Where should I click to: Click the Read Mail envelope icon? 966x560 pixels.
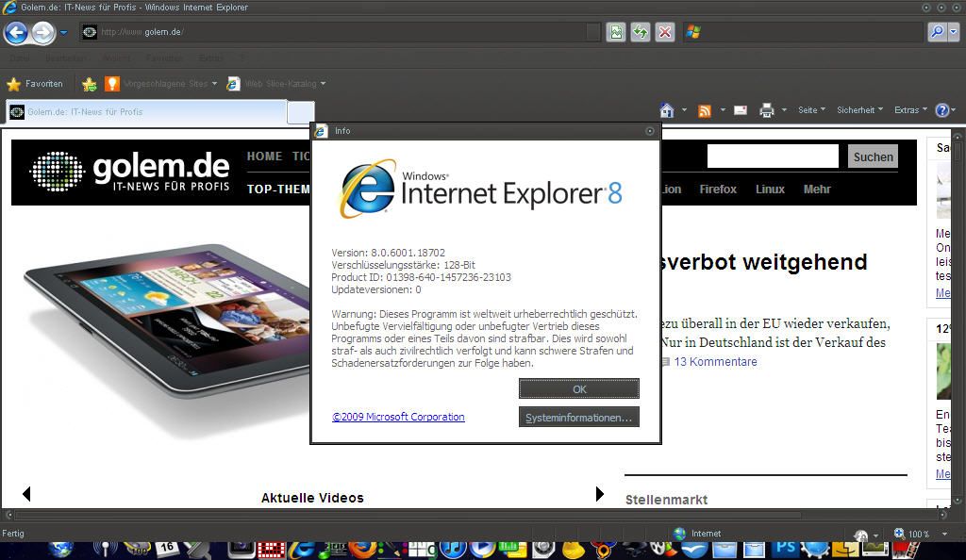point(741,110)
